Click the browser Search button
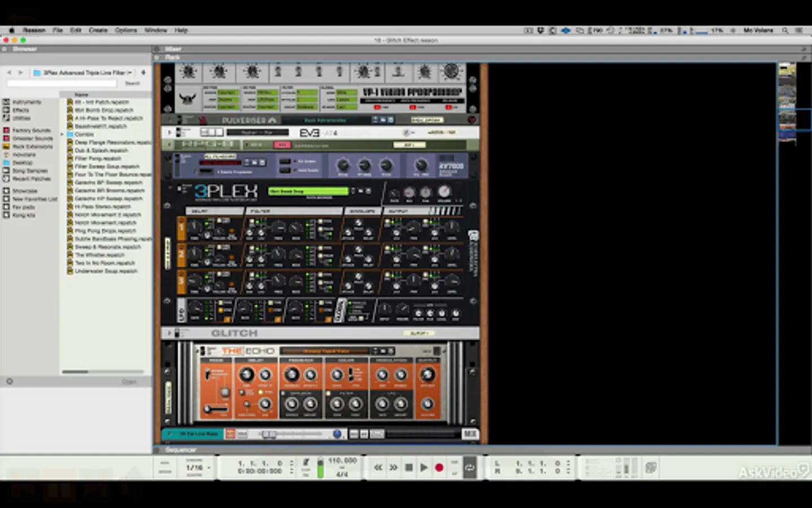The height and width of the screenshot is (508, 812). pos(133,84)
